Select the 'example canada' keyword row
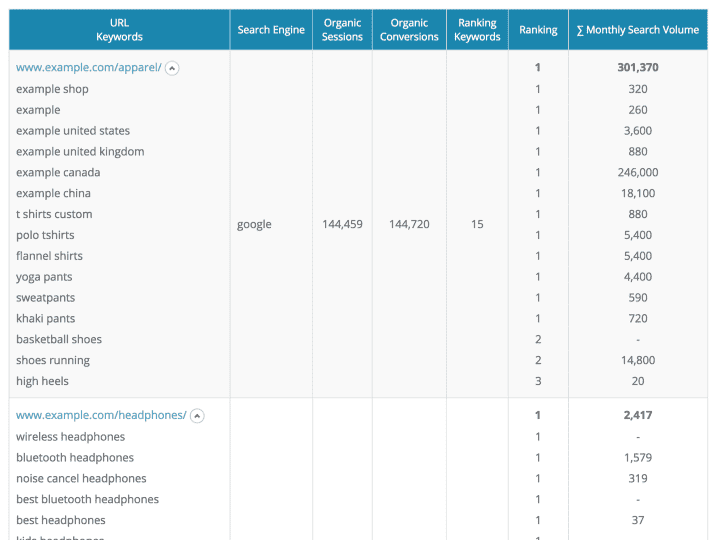Image resolution: width=720 pixels, height=540 pixels. click(58, 173)
